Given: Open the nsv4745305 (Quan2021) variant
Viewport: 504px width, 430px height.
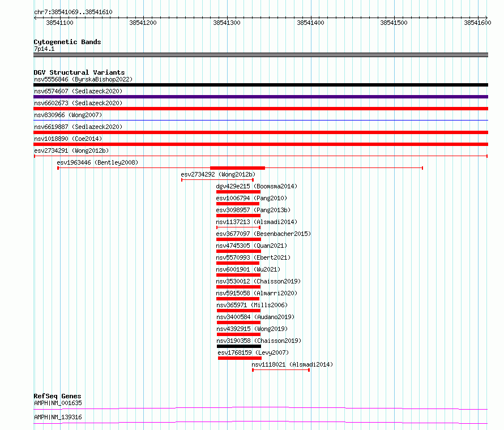Looking at the screenshot, I should (251, 246).
